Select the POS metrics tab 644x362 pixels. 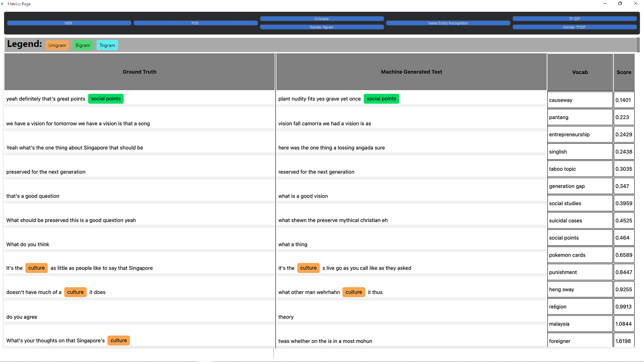[x=195, y=23]
